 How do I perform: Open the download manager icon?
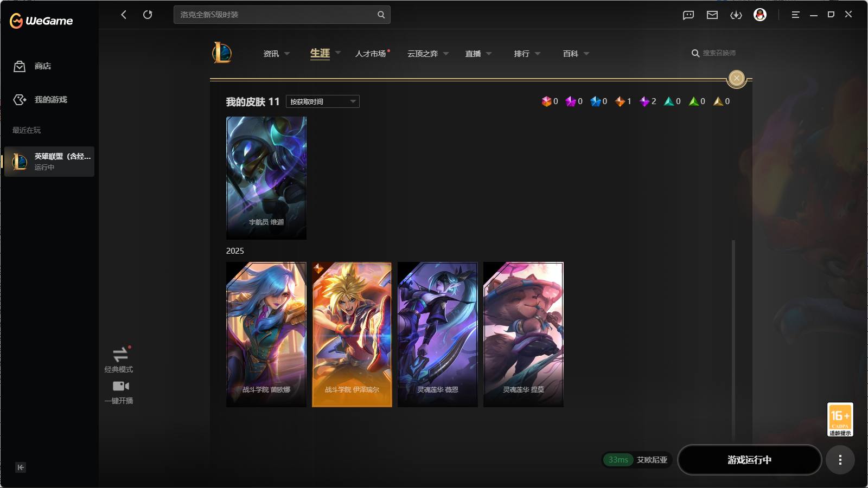coord(736,15)
